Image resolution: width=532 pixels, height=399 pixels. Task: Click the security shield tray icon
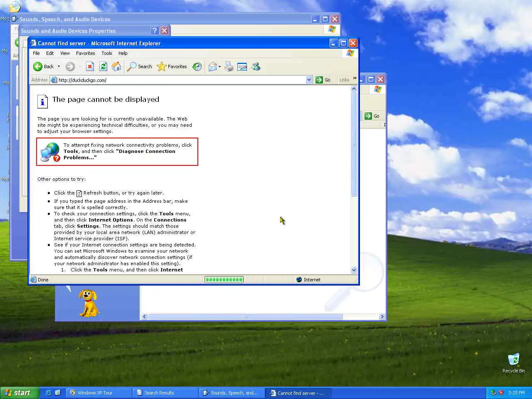tap(501, 392)
